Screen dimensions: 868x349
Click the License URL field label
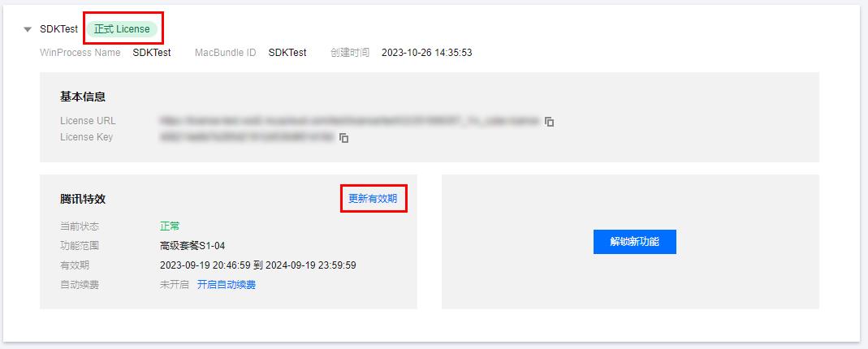click(x=88, y=121)
